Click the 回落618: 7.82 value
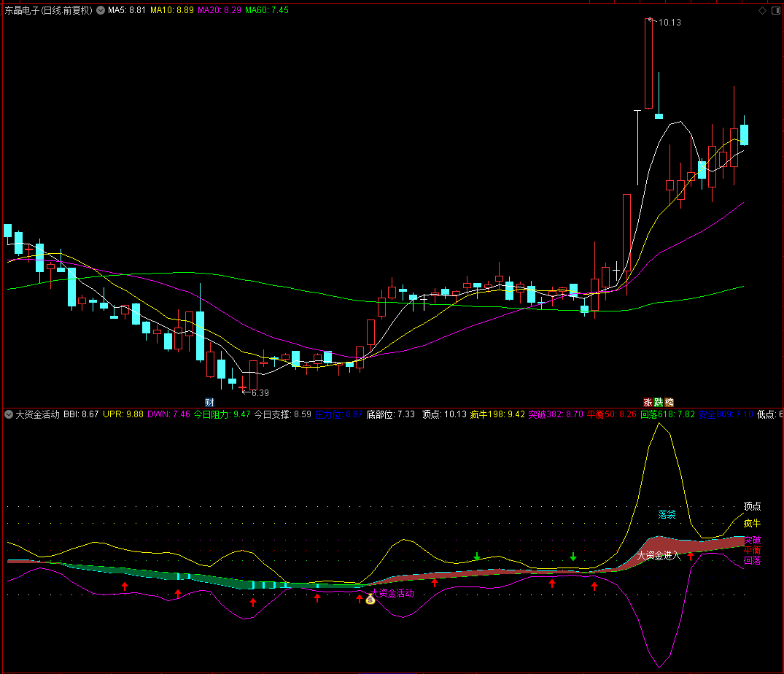Image resolution: width=784 pixels, height=674 pixels. [x=667, y=414]
